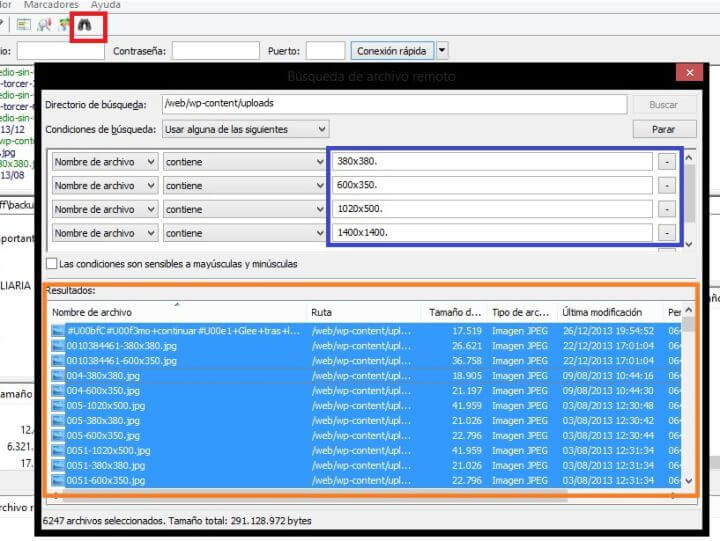Click file icon of 0051-600x350.jpg result
Screen dimensions: 720x541
[x=58, y=480]
